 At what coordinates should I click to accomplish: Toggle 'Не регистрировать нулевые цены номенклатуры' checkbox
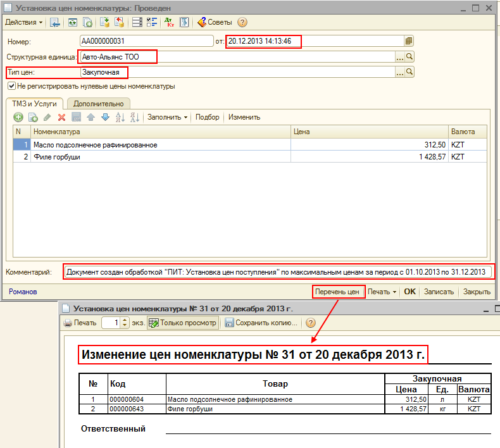(x=11, y=86)
